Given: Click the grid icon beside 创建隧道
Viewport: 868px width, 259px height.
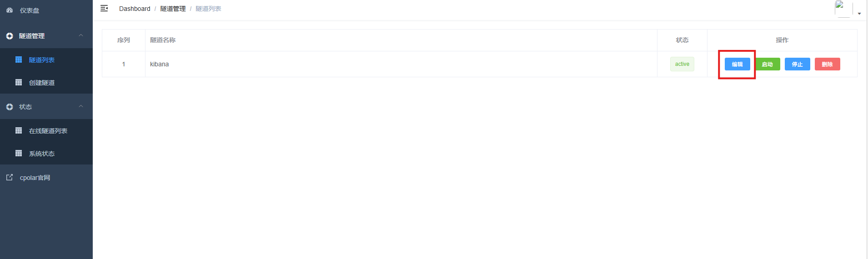Looking at the screenshot, I should point(19,82).
